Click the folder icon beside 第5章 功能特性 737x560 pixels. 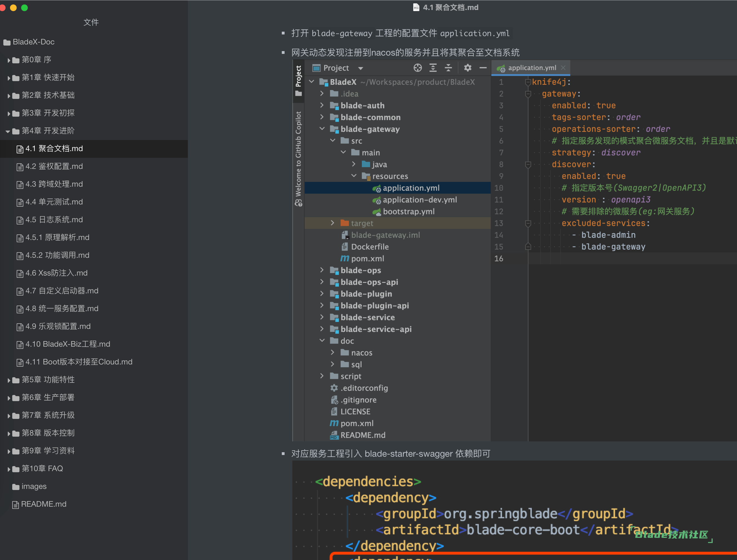coord(16,380)
